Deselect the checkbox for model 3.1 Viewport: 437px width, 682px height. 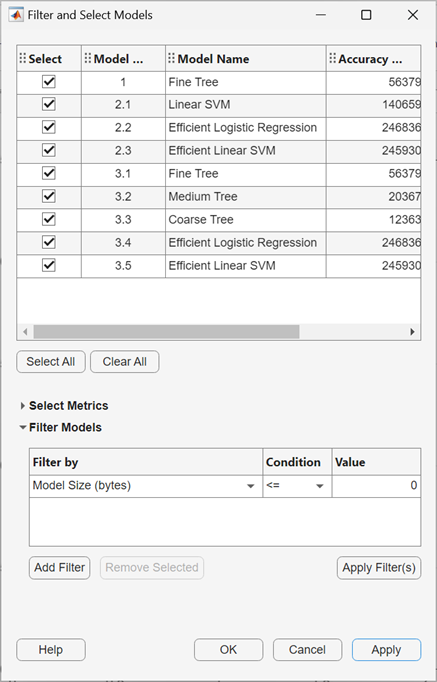(x=49, y=174)
